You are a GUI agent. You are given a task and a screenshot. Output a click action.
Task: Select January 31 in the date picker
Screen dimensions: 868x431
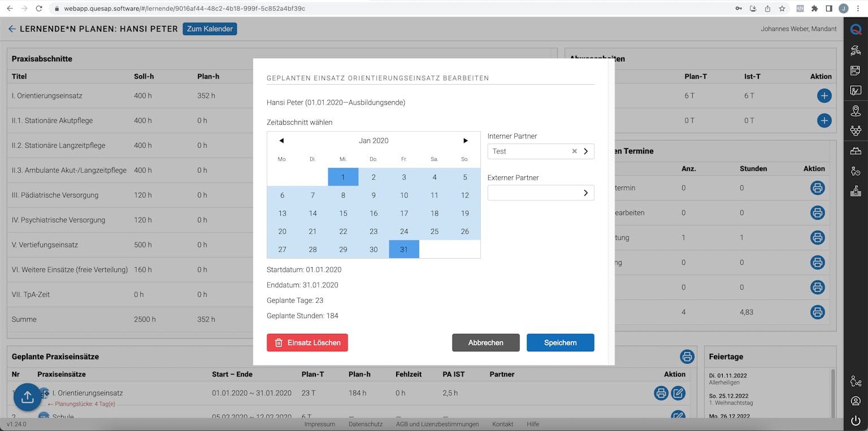click(403, 249)
